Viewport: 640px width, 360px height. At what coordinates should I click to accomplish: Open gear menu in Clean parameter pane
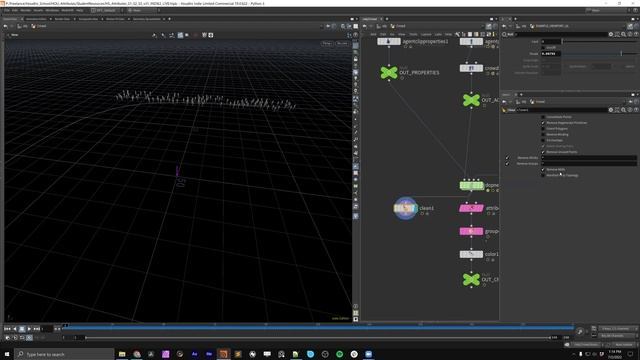coord(611,110)
